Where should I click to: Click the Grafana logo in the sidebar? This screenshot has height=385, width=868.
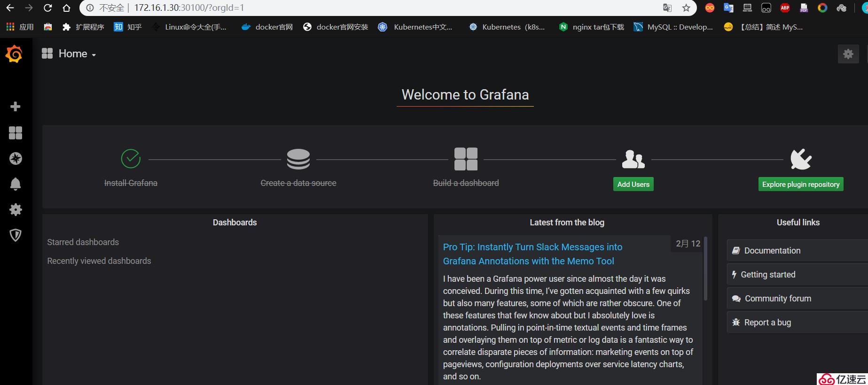coord(14,54)
